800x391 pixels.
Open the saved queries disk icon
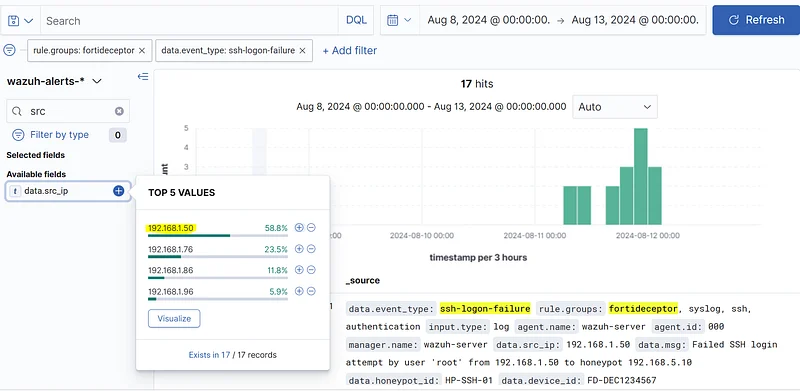point(14,20)
